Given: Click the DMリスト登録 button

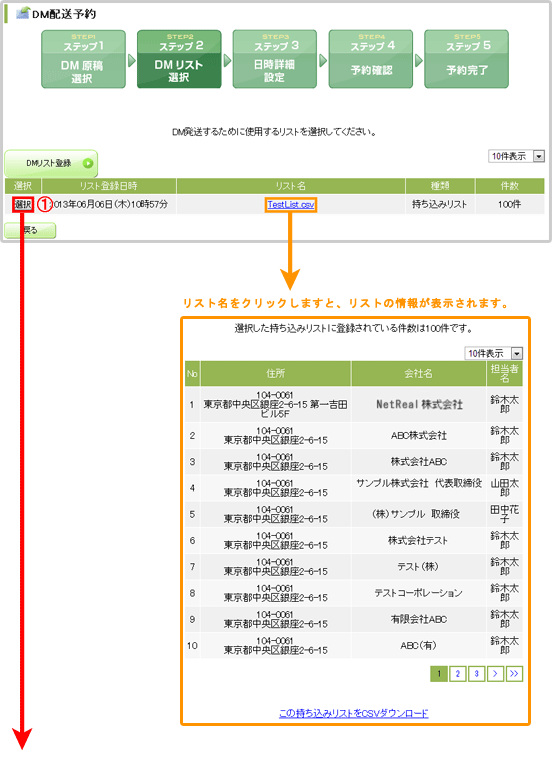Looking at the screenshot, I should (51, 163).
